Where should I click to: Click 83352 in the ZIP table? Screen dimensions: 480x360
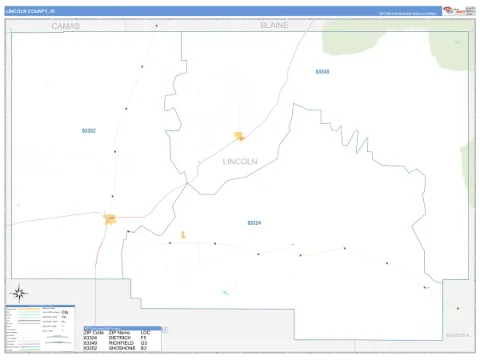90,348
